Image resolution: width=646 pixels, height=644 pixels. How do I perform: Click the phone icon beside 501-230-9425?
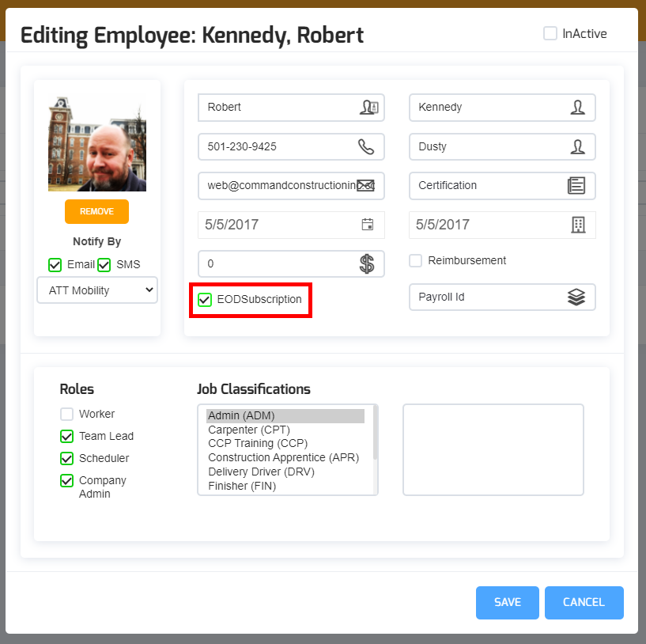coord(366,147)
